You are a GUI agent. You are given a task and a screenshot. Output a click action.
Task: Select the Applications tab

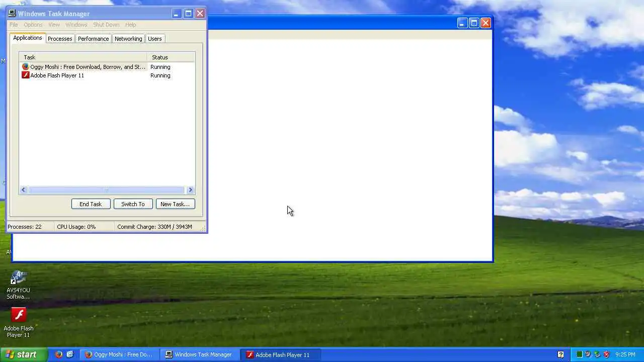[x=28, y=38]
